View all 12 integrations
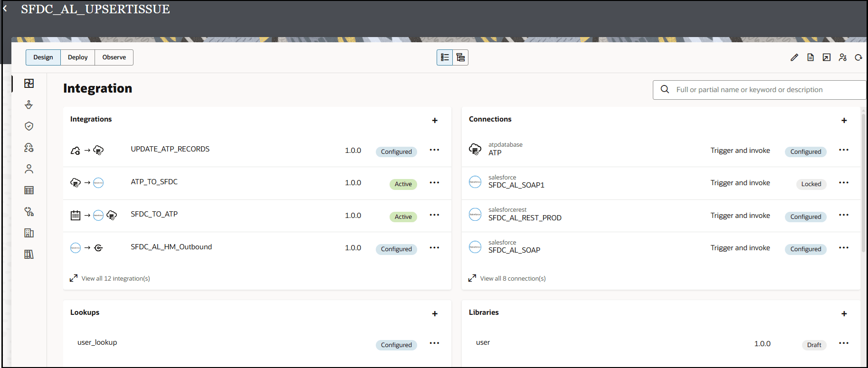Viewport: 868px width, 368px height. click(115, 279)
